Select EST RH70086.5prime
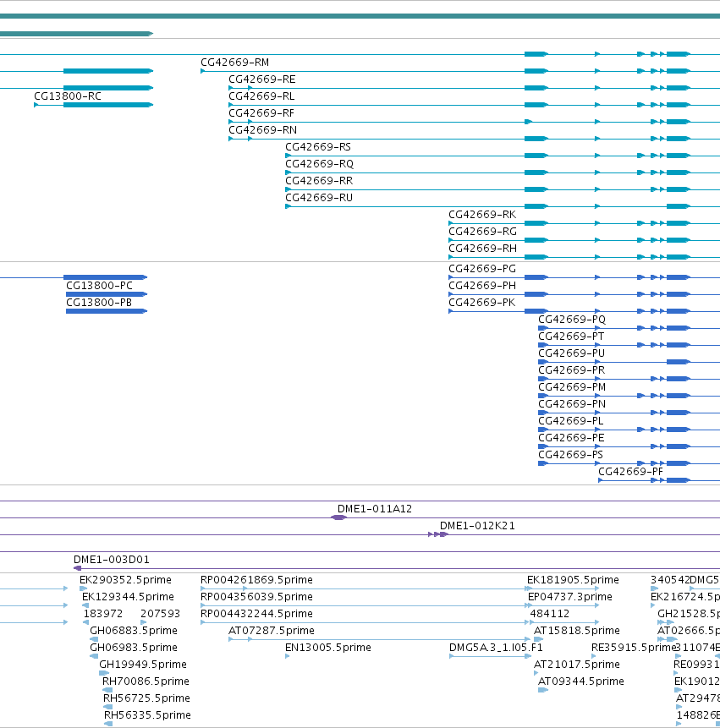Image resolution: width=720 pixels, height=728 pixels. click(146, 681)
